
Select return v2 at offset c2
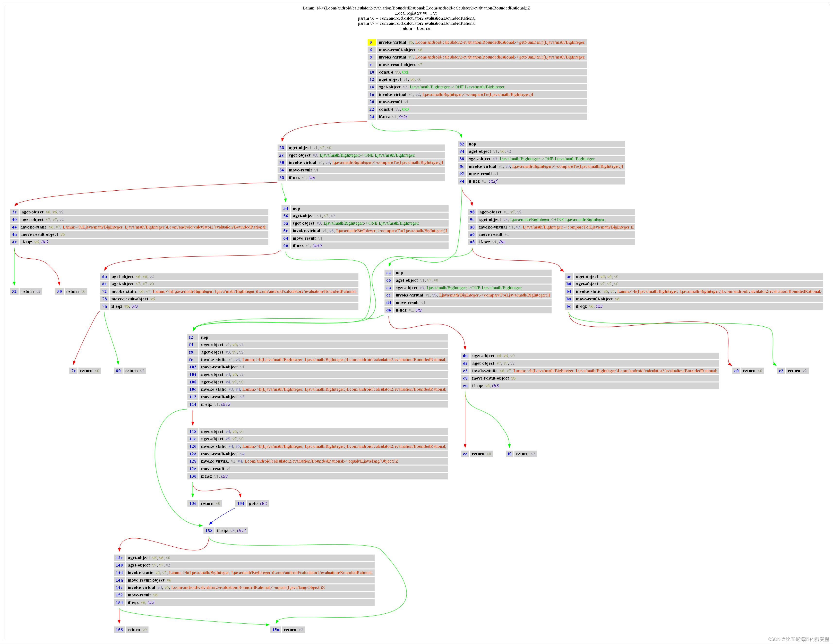797,371
